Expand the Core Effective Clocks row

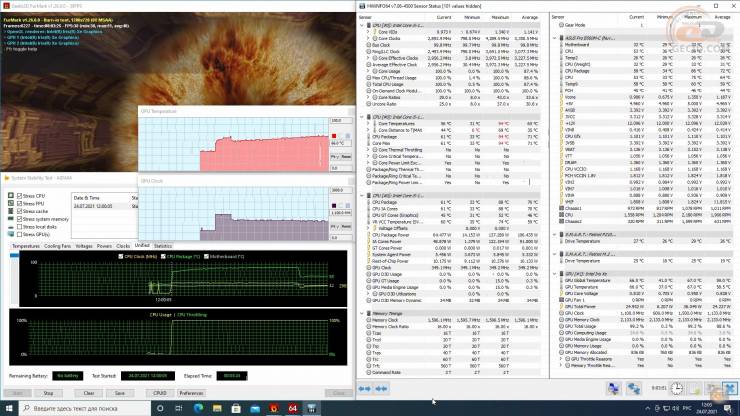point(369,58)
